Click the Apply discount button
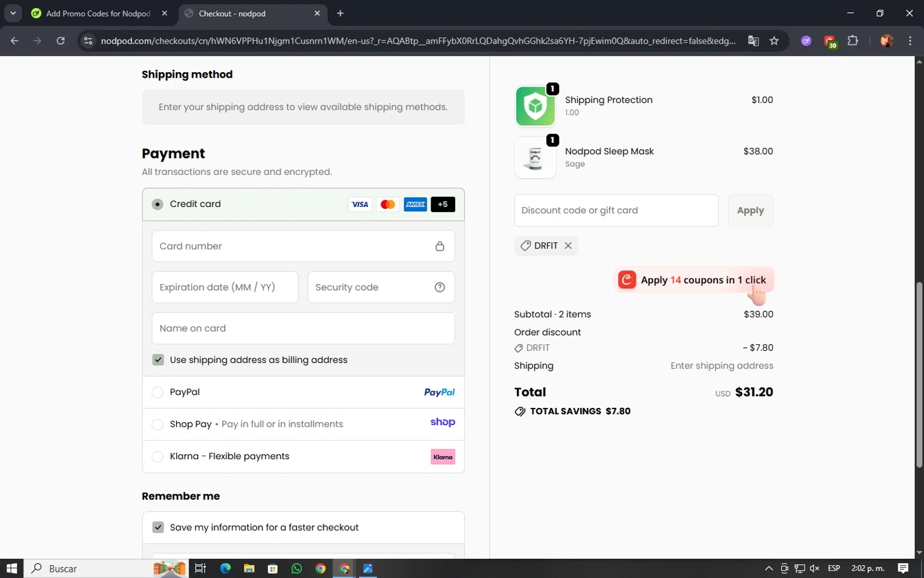The image size is (924, 578). click(750, 210)
